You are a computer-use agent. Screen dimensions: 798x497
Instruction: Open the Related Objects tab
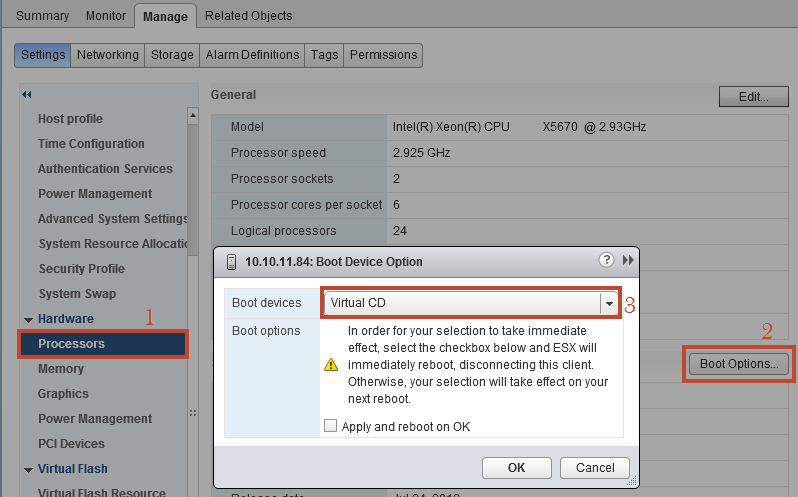pyautogui.click(x=249, y=16)
